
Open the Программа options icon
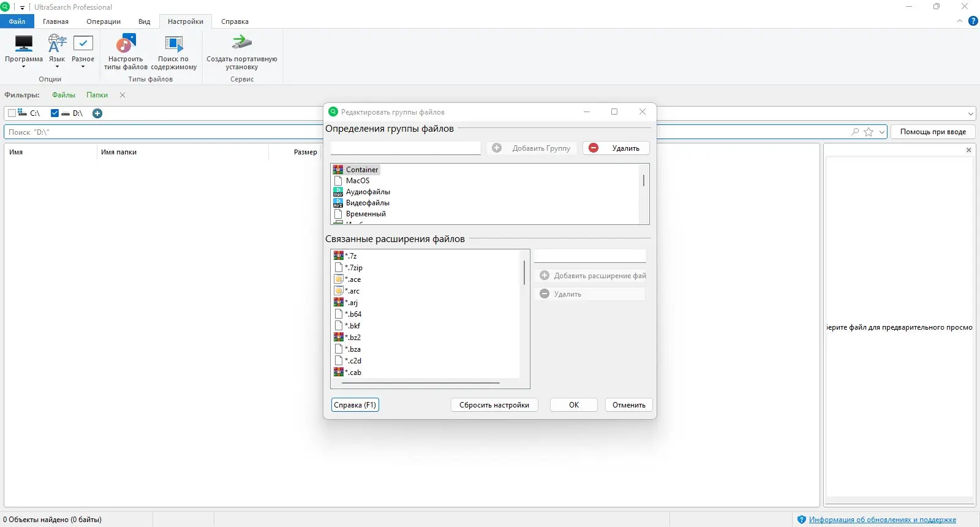click(x=24, y=44)
